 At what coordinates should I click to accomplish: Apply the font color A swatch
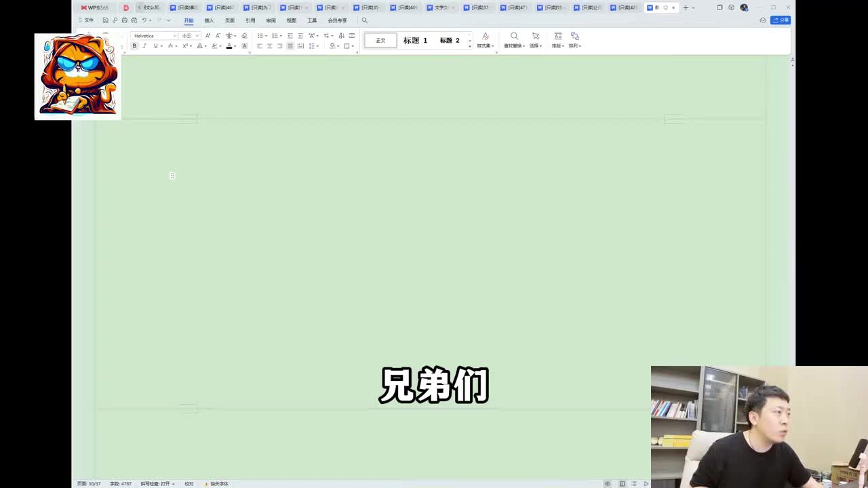(x=229, y=46)
